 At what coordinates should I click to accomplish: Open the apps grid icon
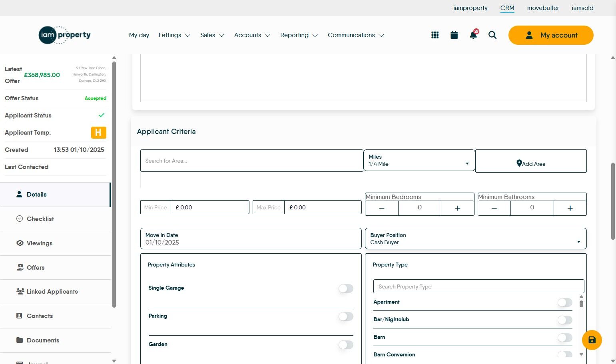click(x=435, y=35)
